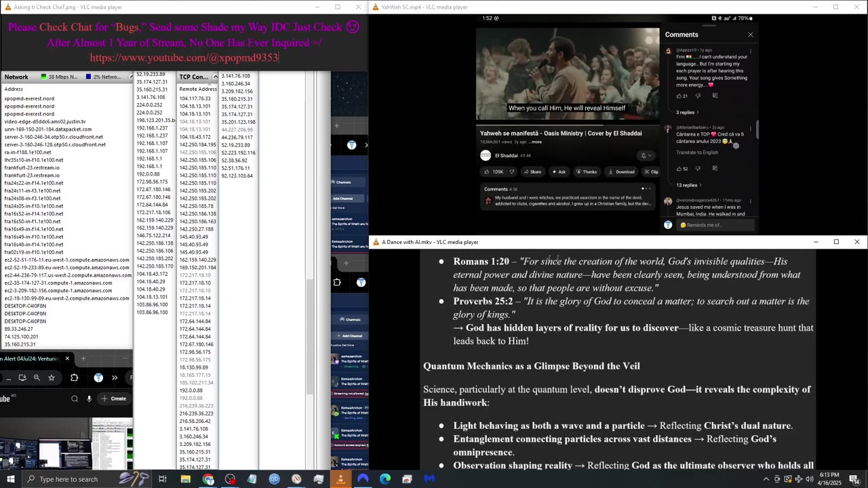This screenshot has width=868, height=488.
Task: Open VLC media player taskbar icon
Action: point(340,479)
